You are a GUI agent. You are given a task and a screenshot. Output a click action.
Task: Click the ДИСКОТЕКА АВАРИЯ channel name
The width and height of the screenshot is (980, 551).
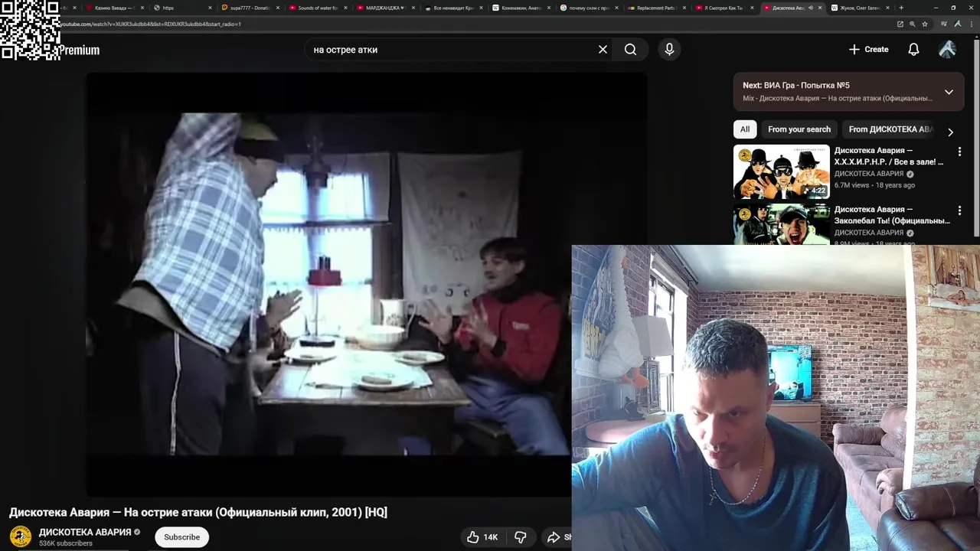click(85, 532)
